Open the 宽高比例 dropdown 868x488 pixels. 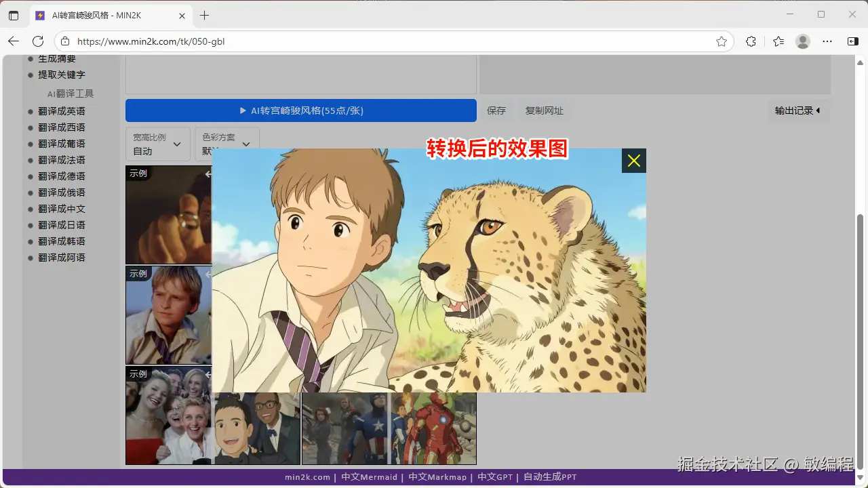157,144
